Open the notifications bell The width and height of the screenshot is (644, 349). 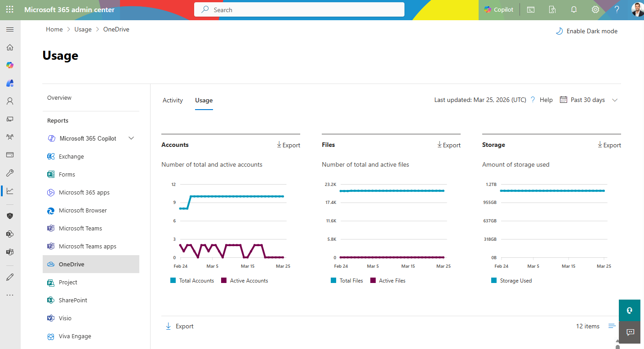(x=573, y=9)
